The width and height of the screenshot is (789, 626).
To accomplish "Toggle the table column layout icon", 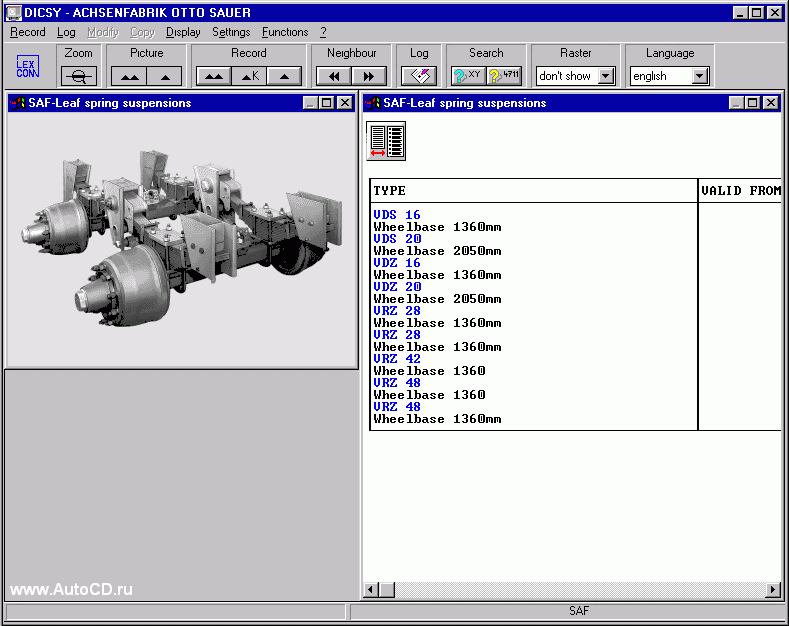I will pos(386,141).
